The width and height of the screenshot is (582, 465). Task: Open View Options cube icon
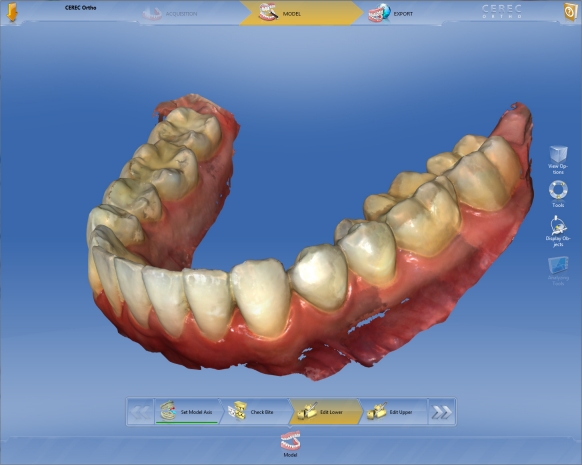pyautogui.click(x=558, y=154)
